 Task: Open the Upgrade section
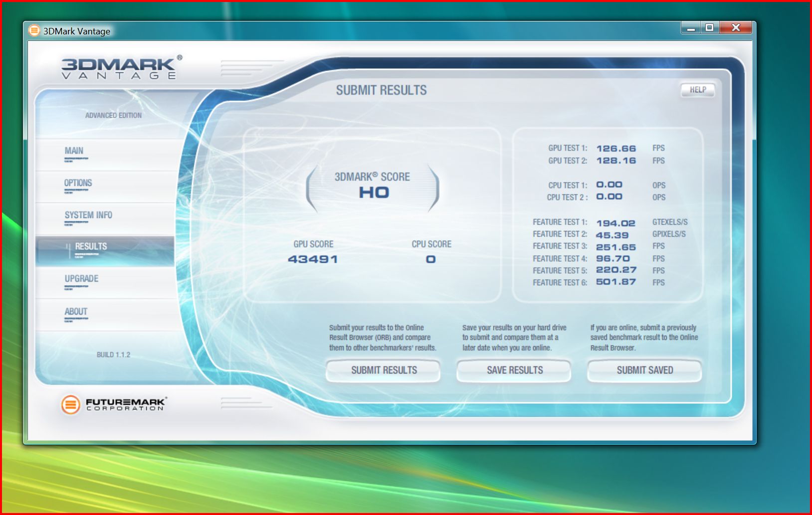click(105, 283)
